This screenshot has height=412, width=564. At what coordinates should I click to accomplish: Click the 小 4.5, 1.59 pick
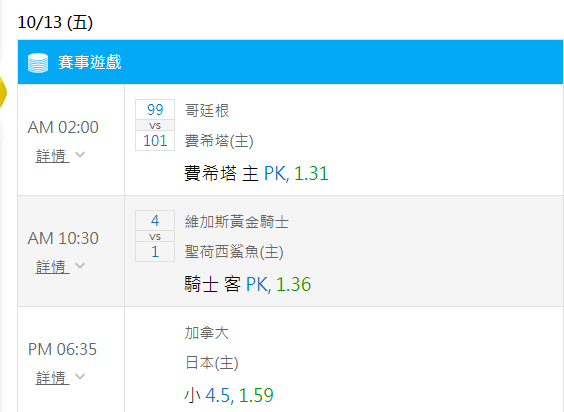point(229,395)
